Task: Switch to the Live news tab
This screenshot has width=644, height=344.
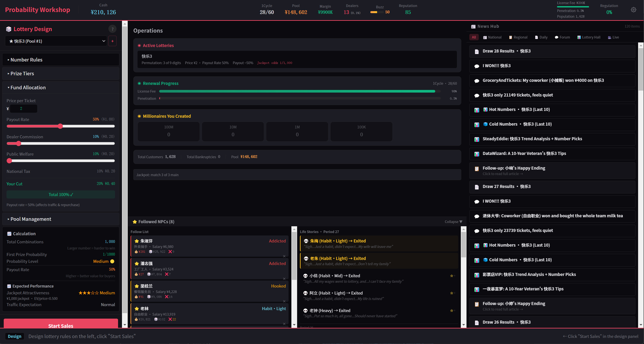Action: coord(613,37)
